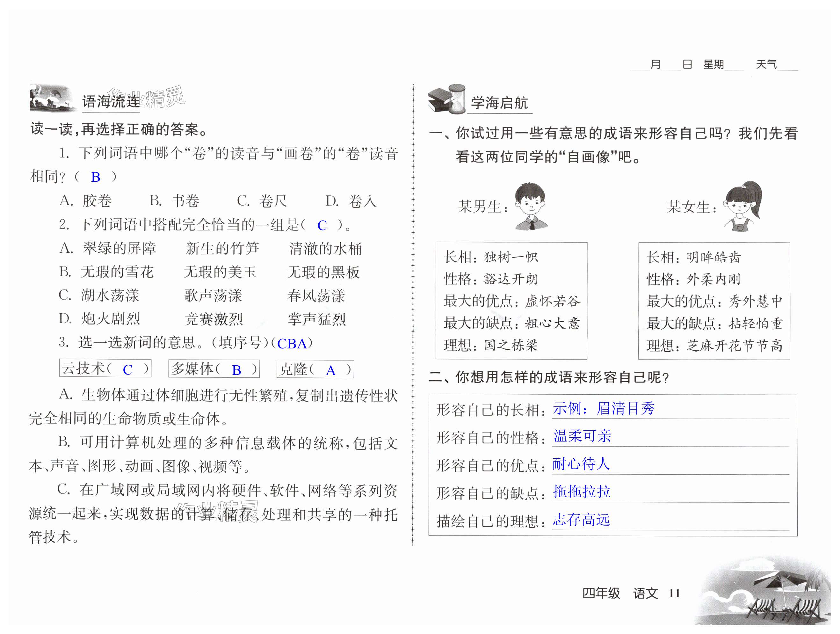Screen dimensions: 840x634
Task: Click the blue answer 拖拖拉拉
Action: pyautogui.click(x=581, y=492)
